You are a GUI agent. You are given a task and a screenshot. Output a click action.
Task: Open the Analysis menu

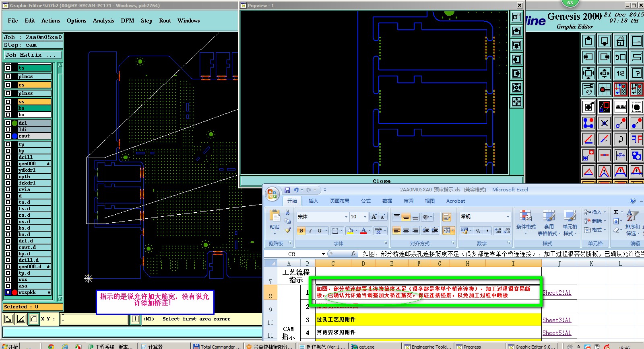[103, 21]
